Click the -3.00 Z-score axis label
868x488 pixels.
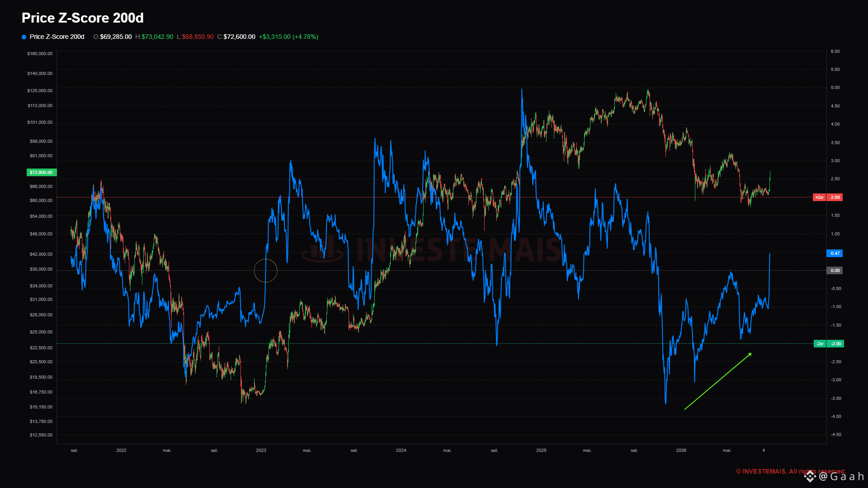(836, 380)
